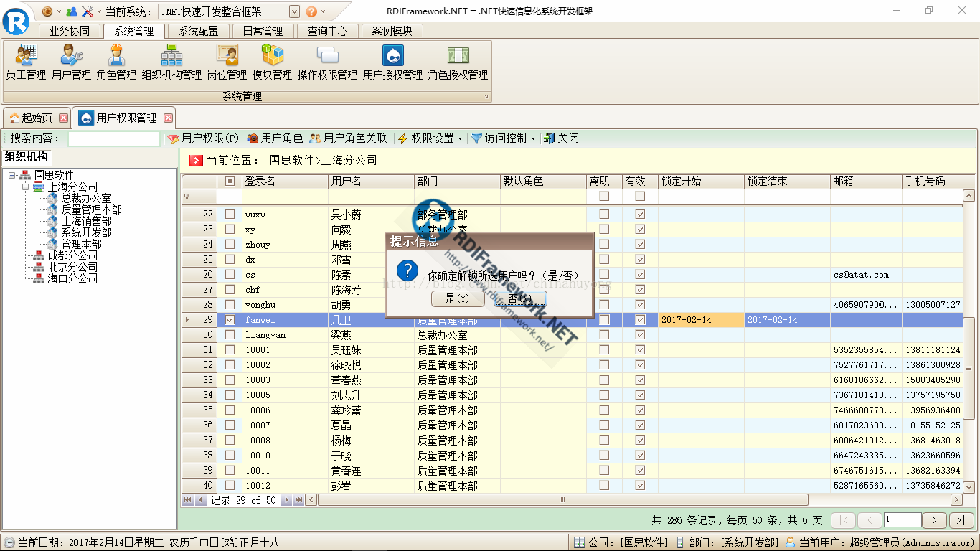The width and height of the screenshot is (980, 551).
Task: Sort by 登录名 column header
Action: (285, 182)
